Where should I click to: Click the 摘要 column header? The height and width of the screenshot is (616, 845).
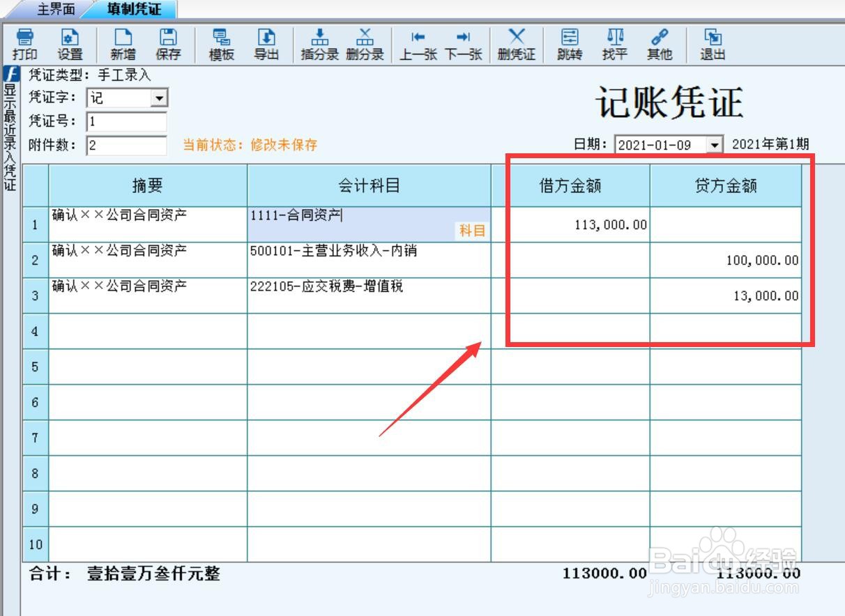pos(148,185)
